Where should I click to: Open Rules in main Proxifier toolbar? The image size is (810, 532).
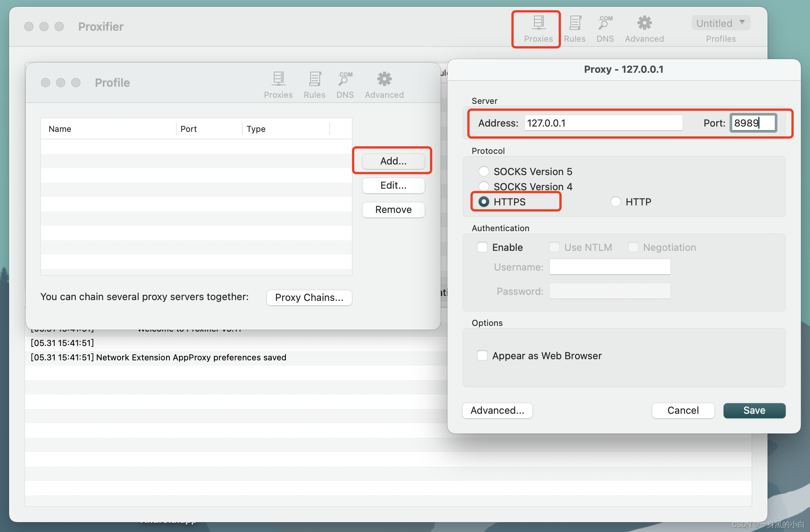[575, 28]
